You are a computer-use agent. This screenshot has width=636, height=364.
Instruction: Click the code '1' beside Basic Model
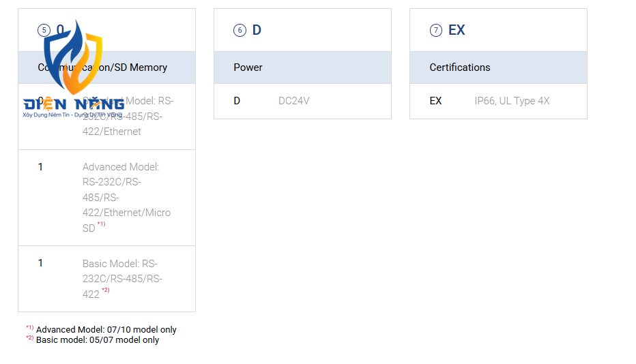tap(40, 263)
